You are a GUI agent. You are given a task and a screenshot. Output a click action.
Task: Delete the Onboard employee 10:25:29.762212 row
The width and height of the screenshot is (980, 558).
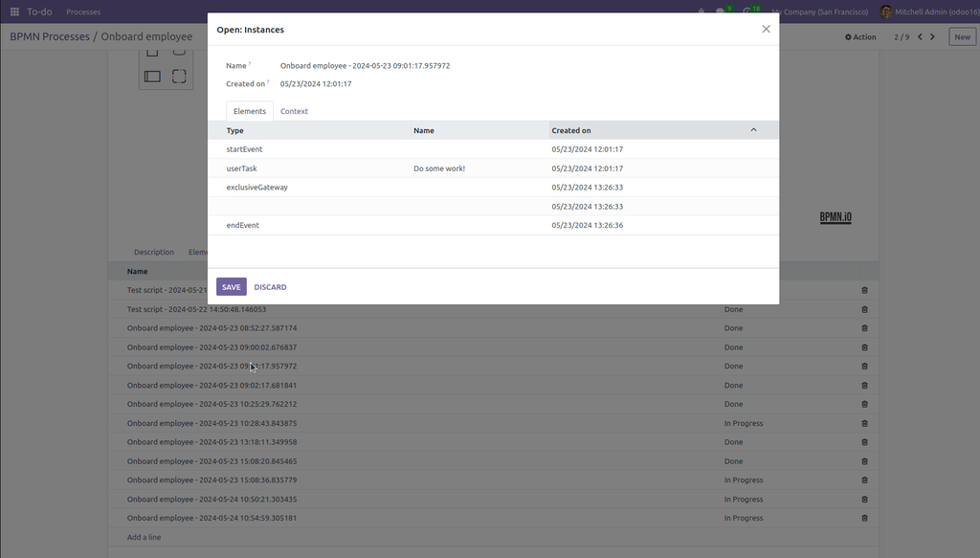click(x=864, y=404)
